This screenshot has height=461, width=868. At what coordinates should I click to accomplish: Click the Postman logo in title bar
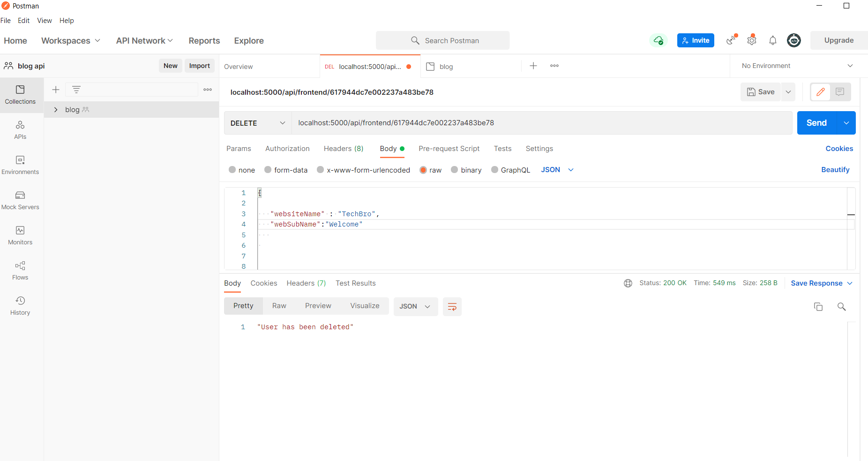click(6, 6)
